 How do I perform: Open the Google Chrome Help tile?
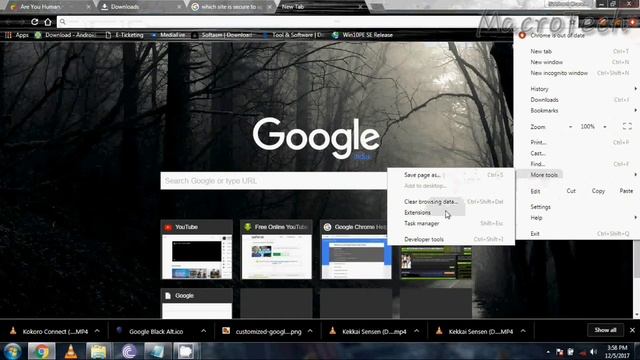tap(356, 249)
